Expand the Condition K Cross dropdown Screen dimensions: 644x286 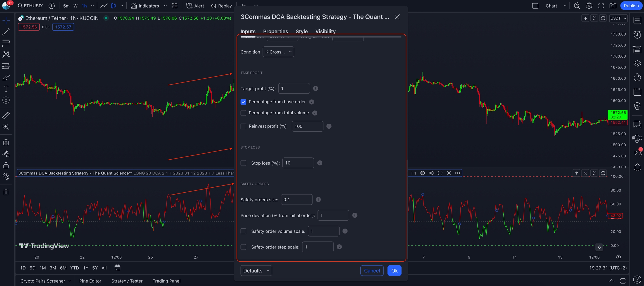tap(278, 52)
